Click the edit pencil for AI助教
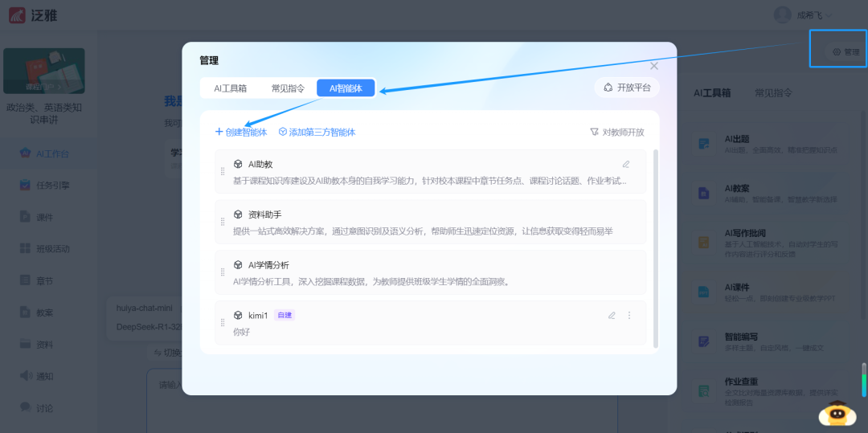Viewport: 868px width, 433px height. click(626, 164)
